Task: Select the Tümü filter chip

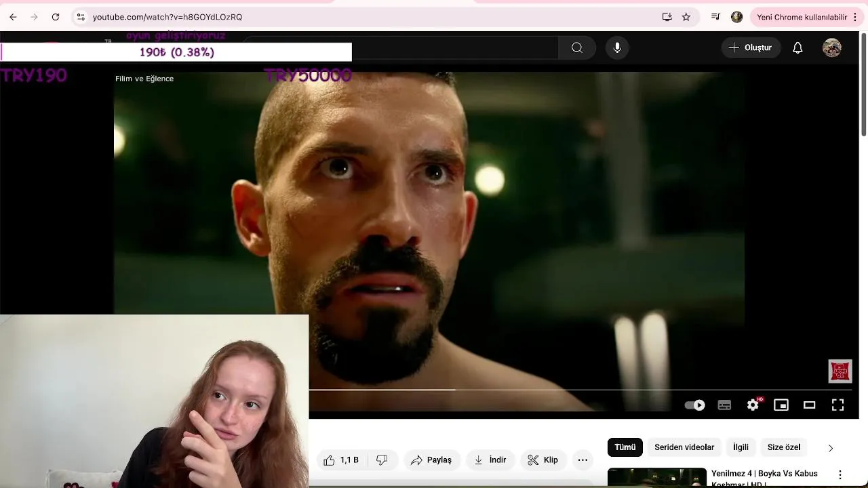Action: pyautogui.click(x=625, y=447)
